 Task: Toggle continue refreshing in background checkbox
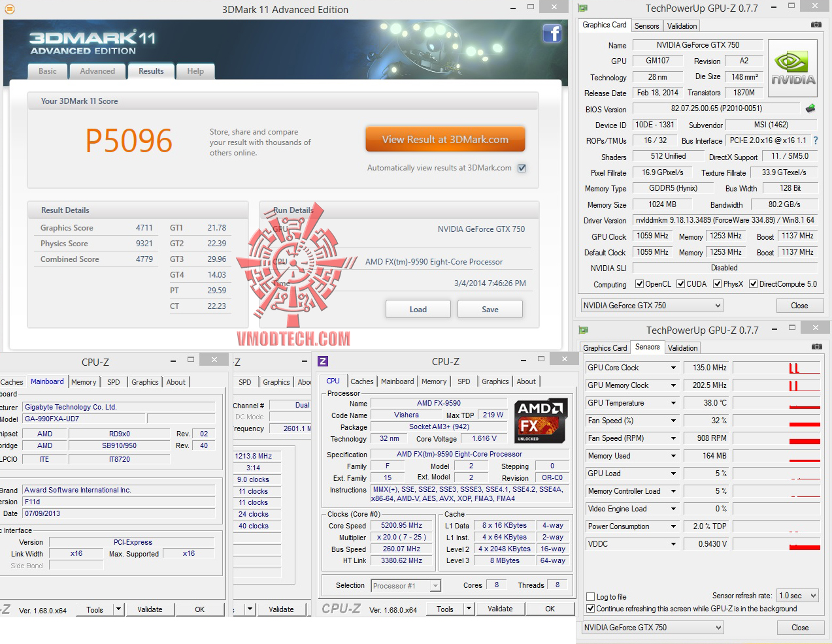tap(591, 609)
